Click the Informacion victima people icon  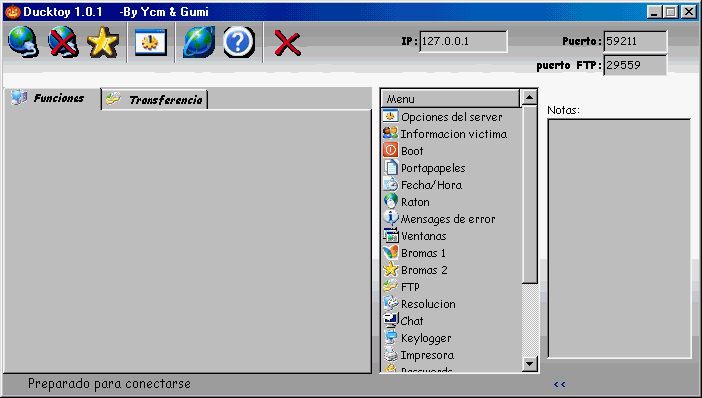click(x=390, y=133)
